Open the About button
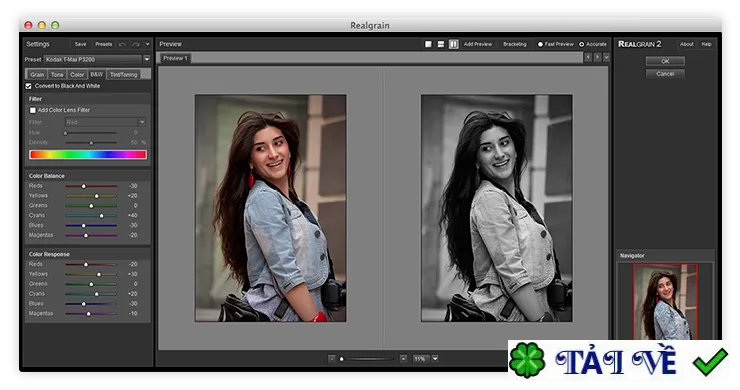 [x=687, y=44]
